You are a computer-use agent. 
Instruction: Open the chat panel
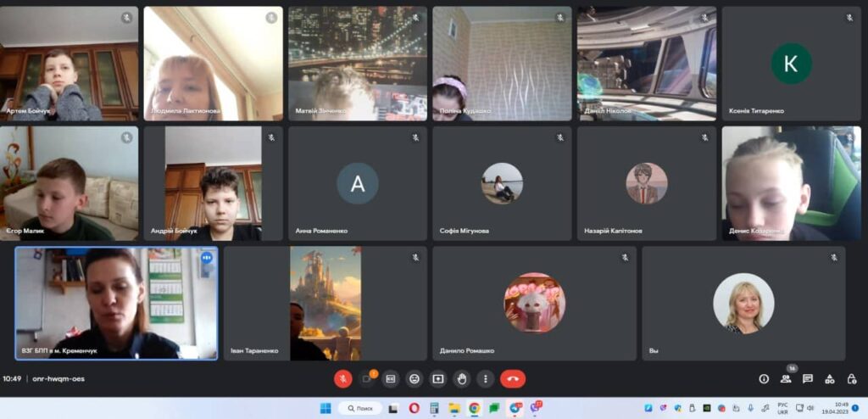(808, 379)
